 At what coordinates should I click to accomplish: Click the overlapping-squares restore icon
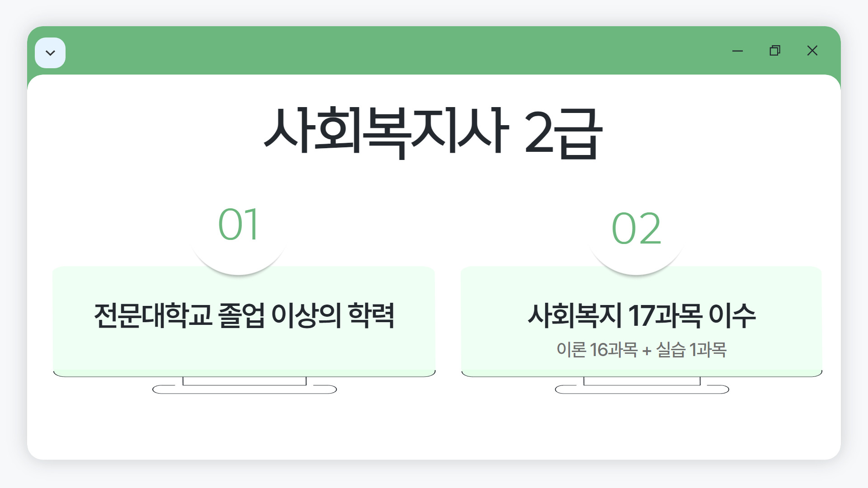(x=775, y=51)
